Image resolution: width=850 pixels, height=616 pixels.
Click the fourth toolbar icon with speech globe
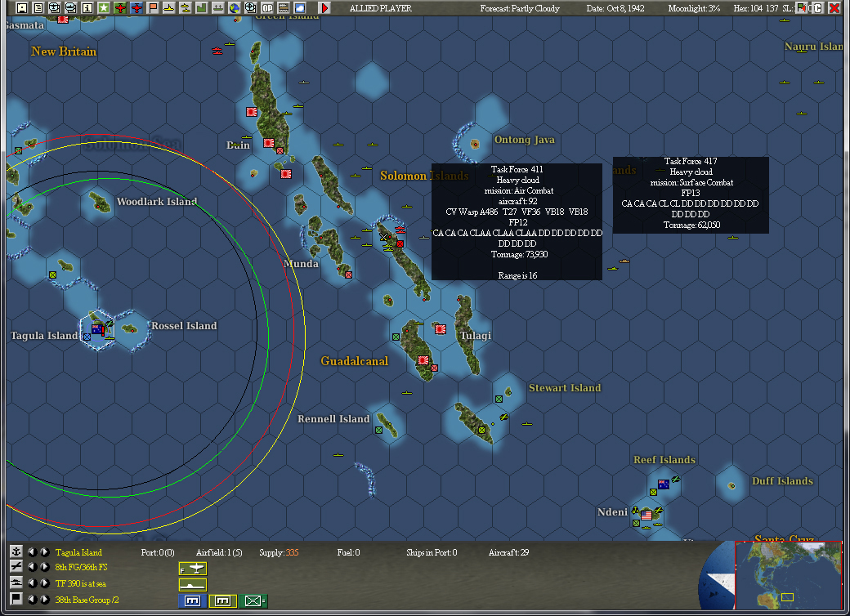tap(71, 8)
